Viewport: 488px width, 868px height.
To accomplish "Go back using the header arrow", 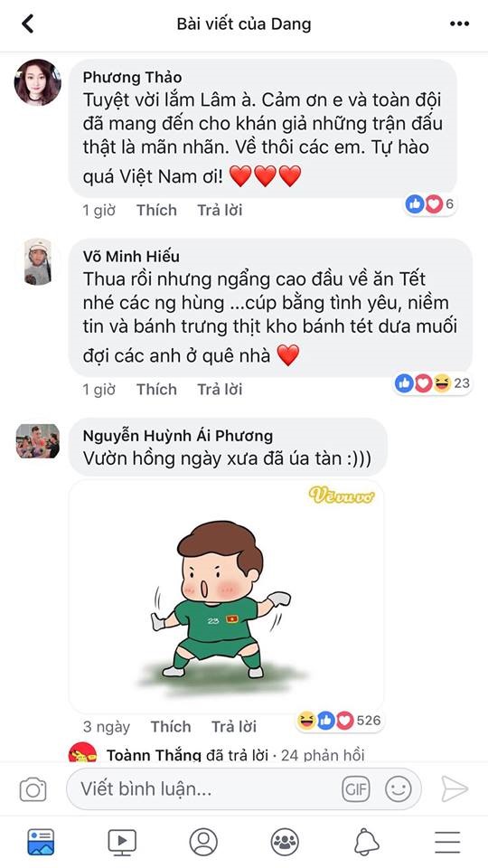I will pyautogui.click(x=27, y=24).
